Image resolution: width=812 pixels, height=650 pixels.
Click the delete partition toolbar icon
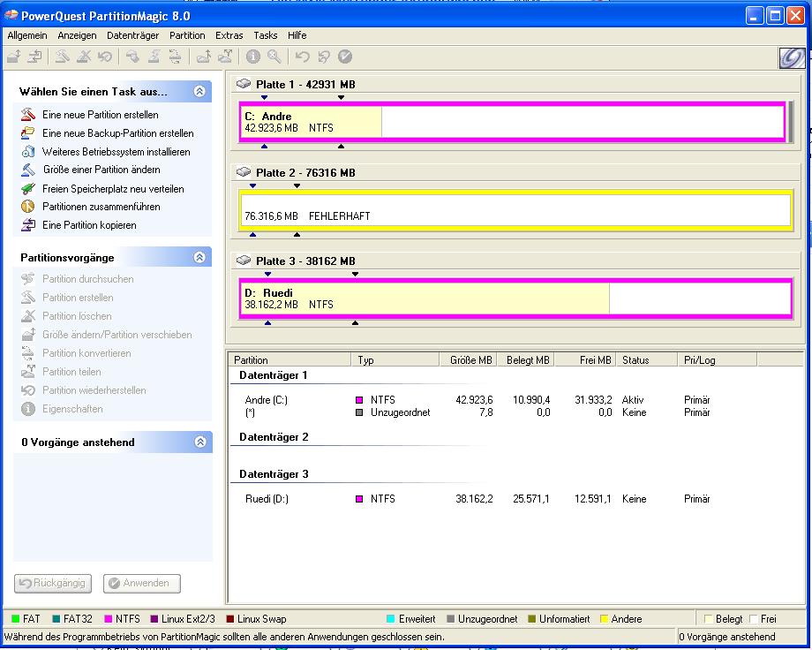pyautogui.click(x=84, y=56)
